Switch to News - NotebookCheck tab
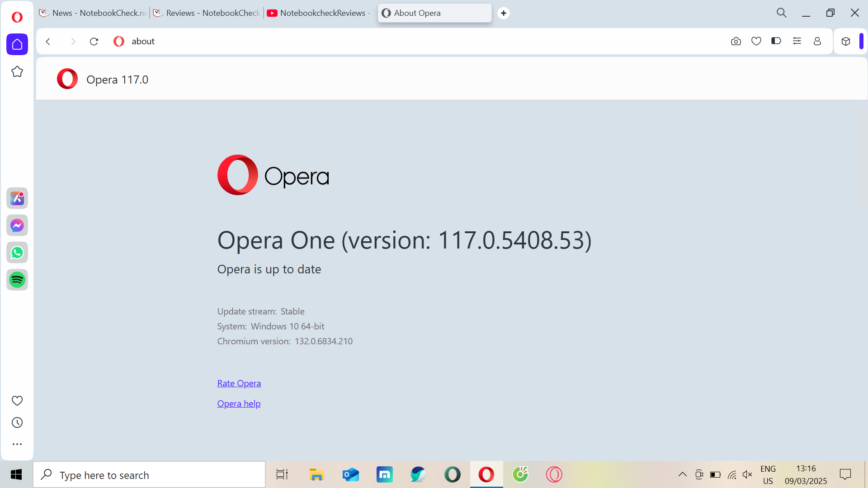The height and width of the screenshot is (488, 868). click(x=93, y=13)
